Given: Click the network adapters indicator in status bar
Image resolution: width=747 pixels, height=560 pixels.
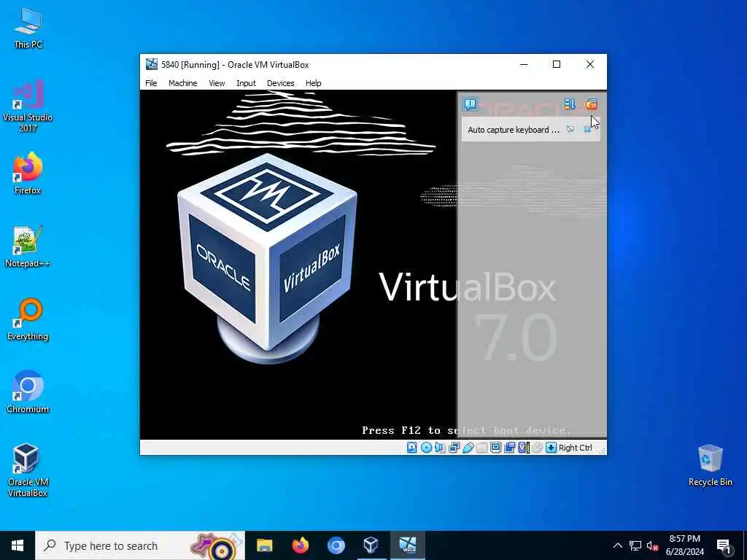Looking at the screenshot, I should (454, 448).
